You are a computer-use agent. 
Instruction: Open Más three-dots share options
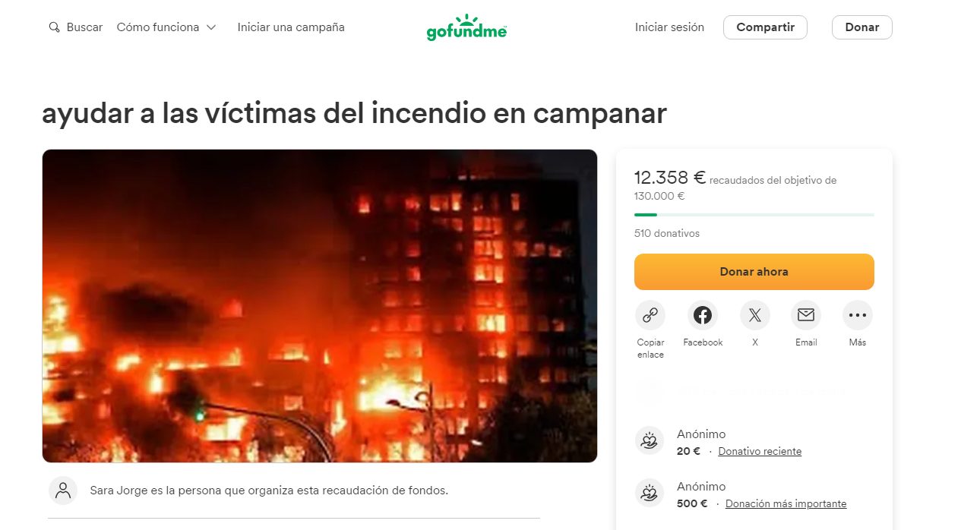858,315
